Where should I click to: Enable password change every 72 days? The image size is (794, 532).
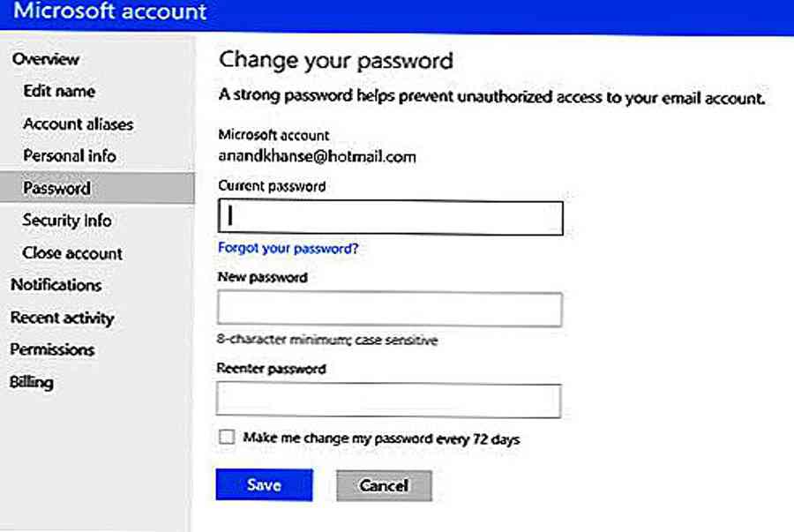tap(227, 438)
